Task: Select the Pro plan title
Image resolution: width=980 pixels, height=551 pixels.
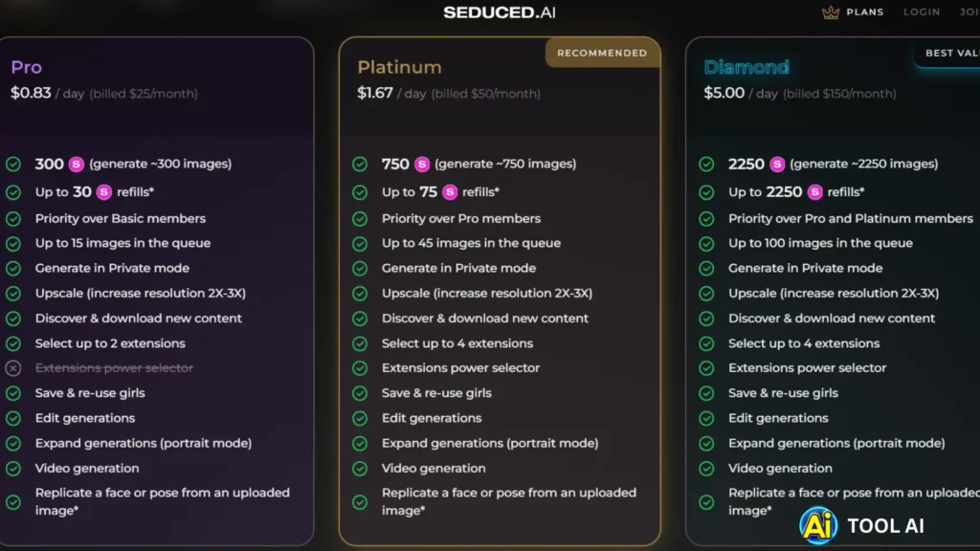Action: coord(27,67)
